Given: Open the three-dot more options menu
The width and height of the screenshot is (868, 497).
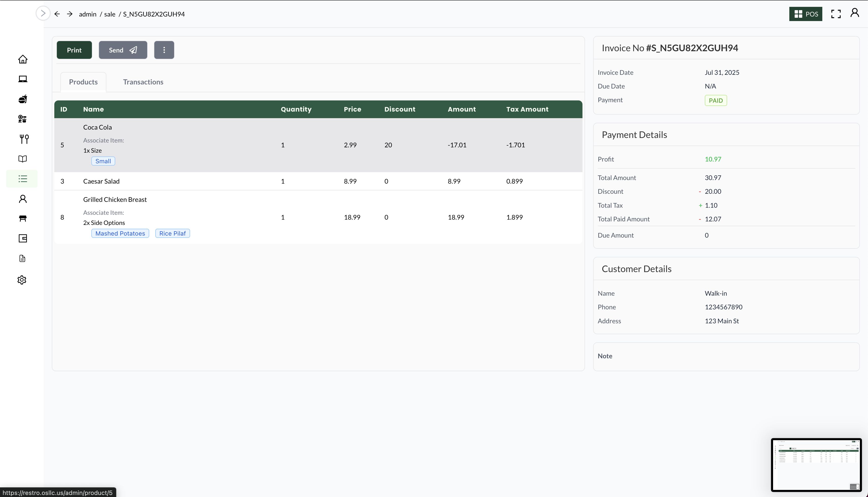Looking at the screenshot, I should pos(164,50).
